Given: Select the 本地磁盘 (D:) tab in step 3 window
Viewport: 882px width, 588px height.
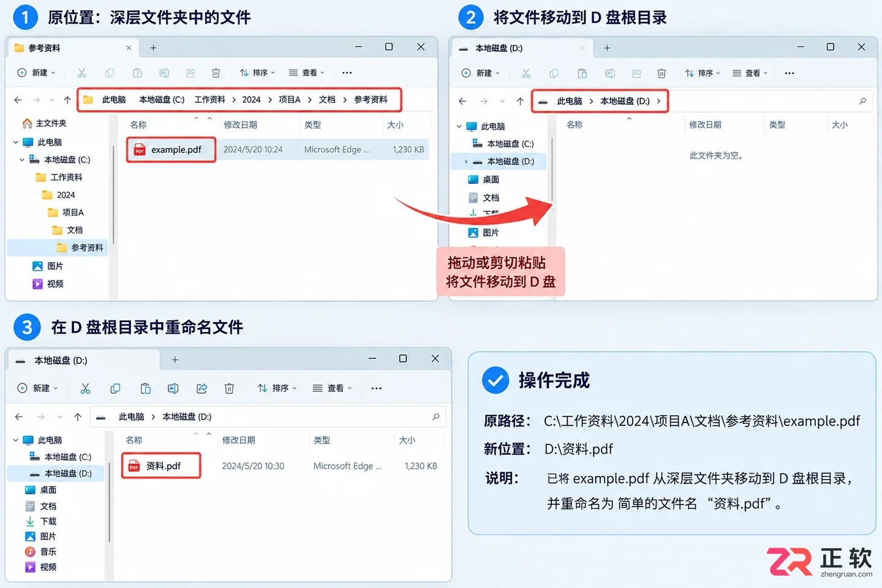Looking at the screenshot, I should (84, 360).
